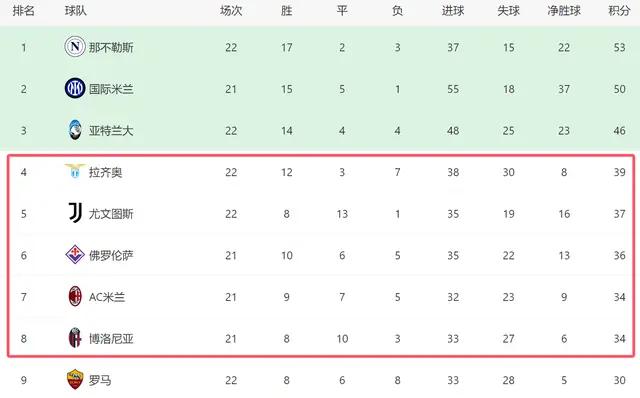Open the 国际米兰 team link
640x398 pixels.
111,89
